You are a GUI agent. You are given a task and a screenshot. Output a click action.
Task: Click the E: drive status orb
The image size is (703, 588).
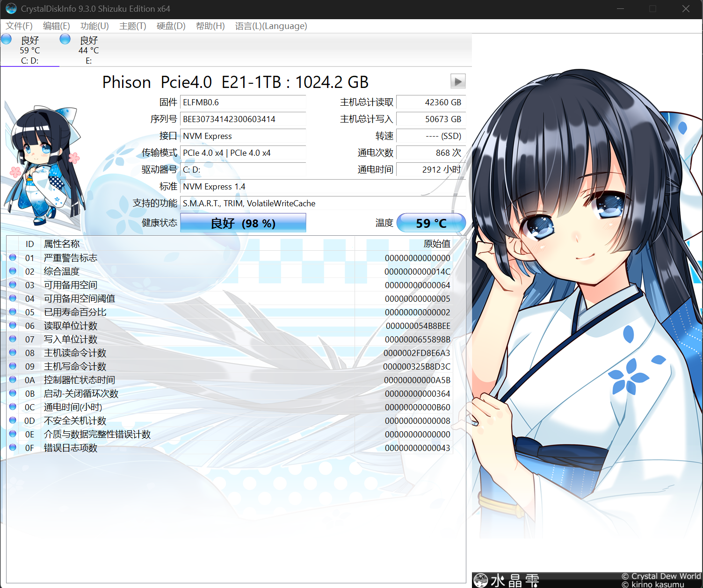coord(65,39)
